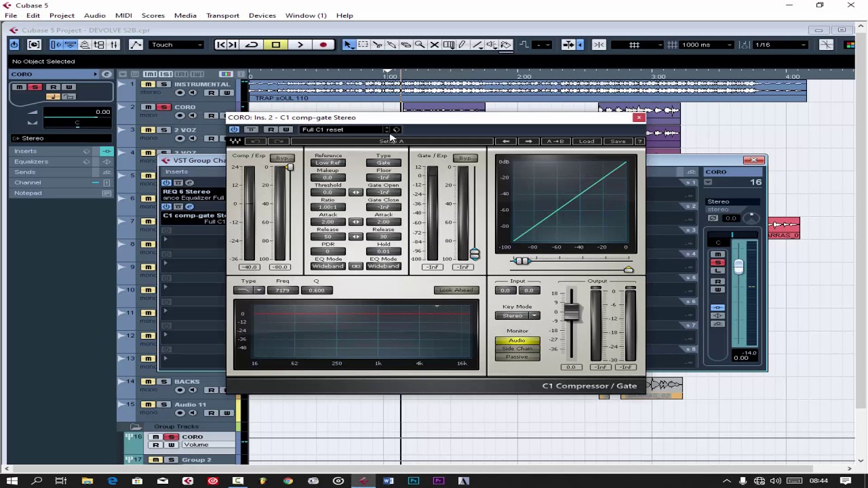The height and width of the screenshot is (488, 868).
Task: Click the Freq 7179 value field
Action: coord(282,290)
